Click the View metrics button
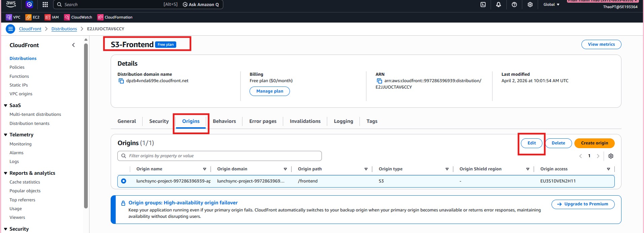 pos(601,44)
